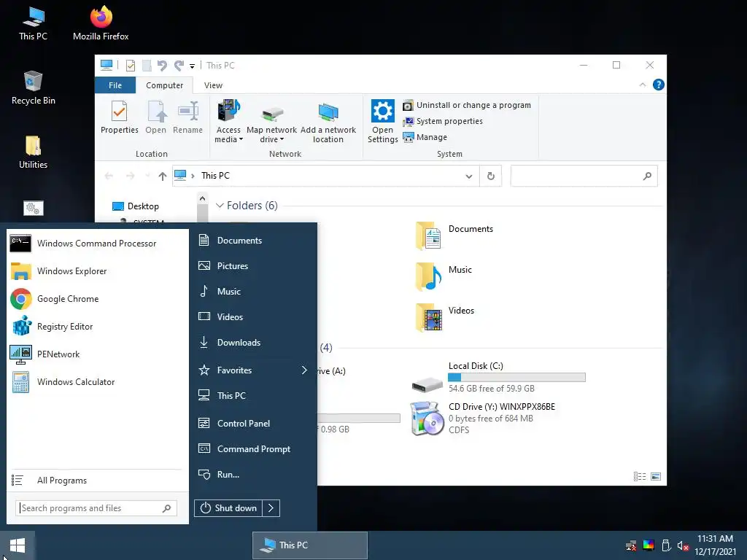Open System properties from ribbon
The width and height of the screenshot is (747, 560).
click(443, 122)
